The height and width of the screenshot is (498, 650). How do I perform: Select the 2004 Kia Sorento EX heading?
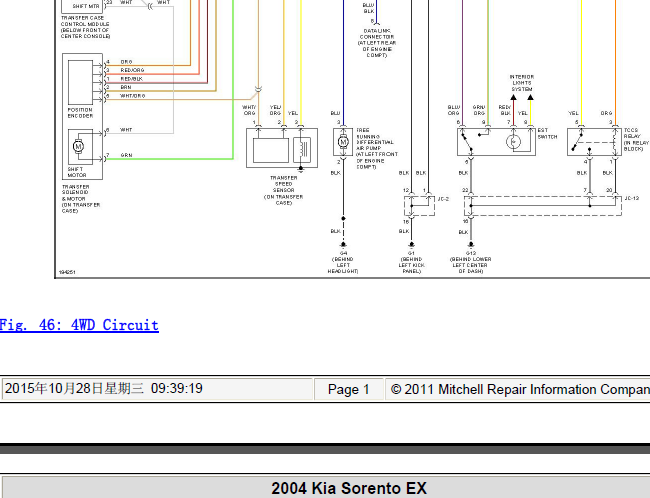tap(349, 488)
